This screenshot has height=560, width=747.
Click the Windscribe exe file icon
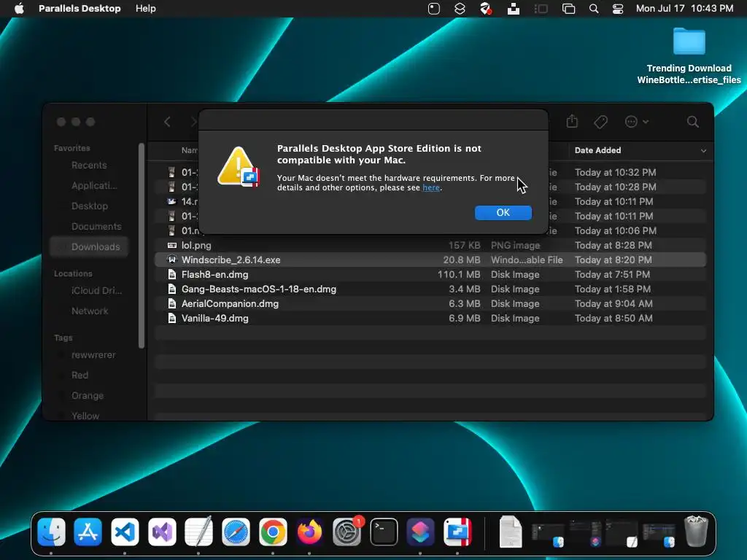click(172, 260)
